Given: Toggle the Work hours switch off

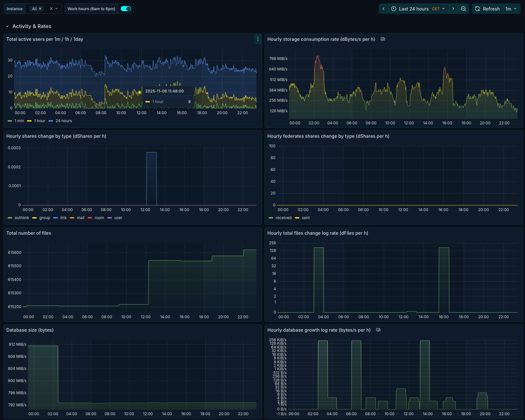Looking at the screenshot, I should coord(126,9).
